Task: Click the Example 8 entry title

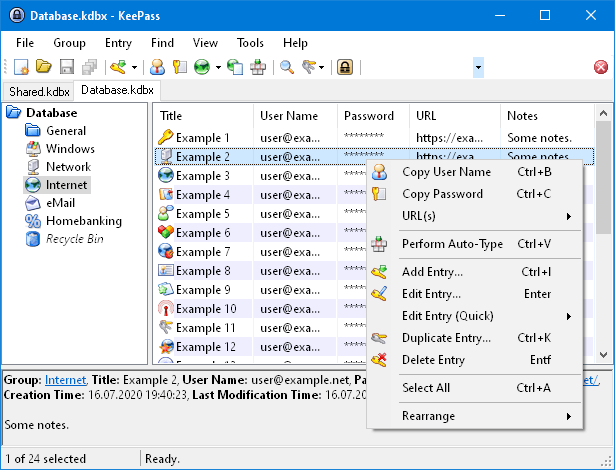Action: [x=203, y=271]
